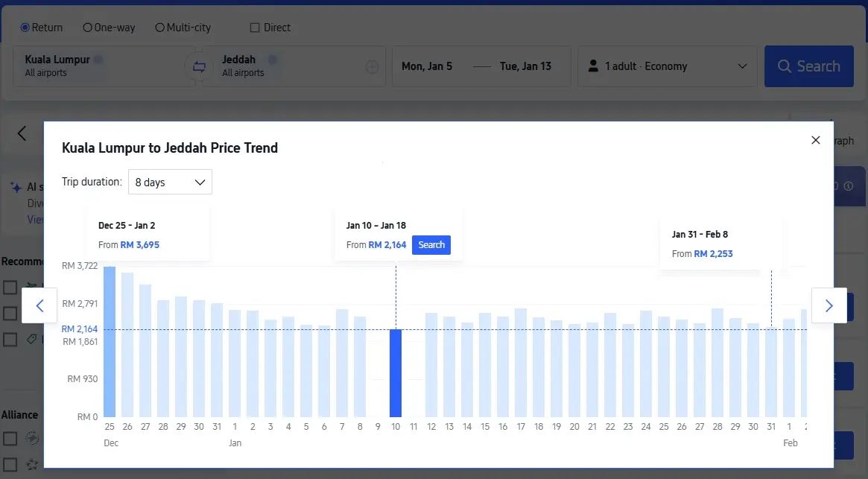868x479 pixels.
Task: Close the Price Trend dialog
Action: click(x=815, y=140)
